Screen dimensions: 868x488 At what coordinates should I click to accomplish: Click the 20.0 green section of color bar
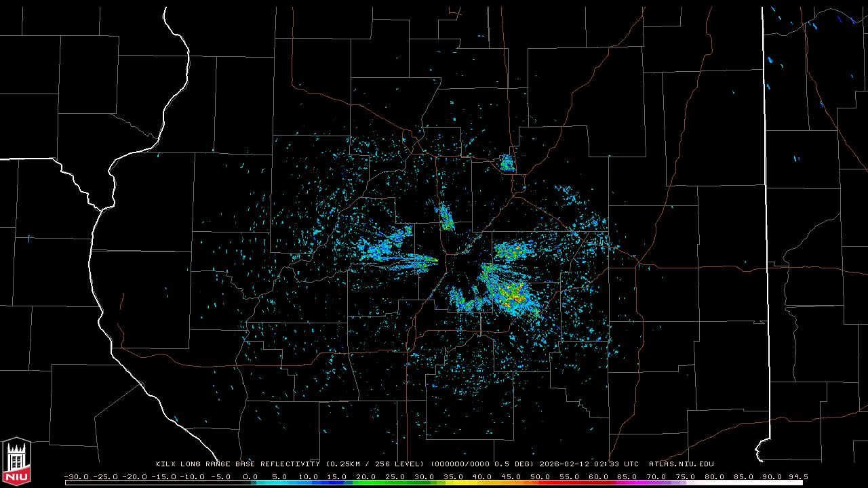tap(367, 483)
